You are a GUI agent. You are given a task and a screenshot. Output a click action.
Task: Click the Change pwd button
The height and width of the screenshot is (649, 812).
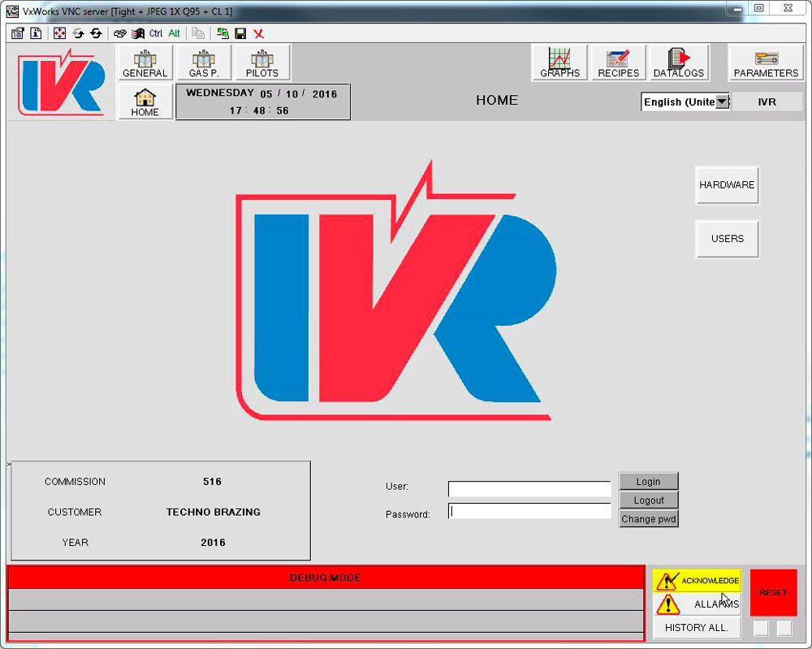pyautogui.click(x=648, y=519)
